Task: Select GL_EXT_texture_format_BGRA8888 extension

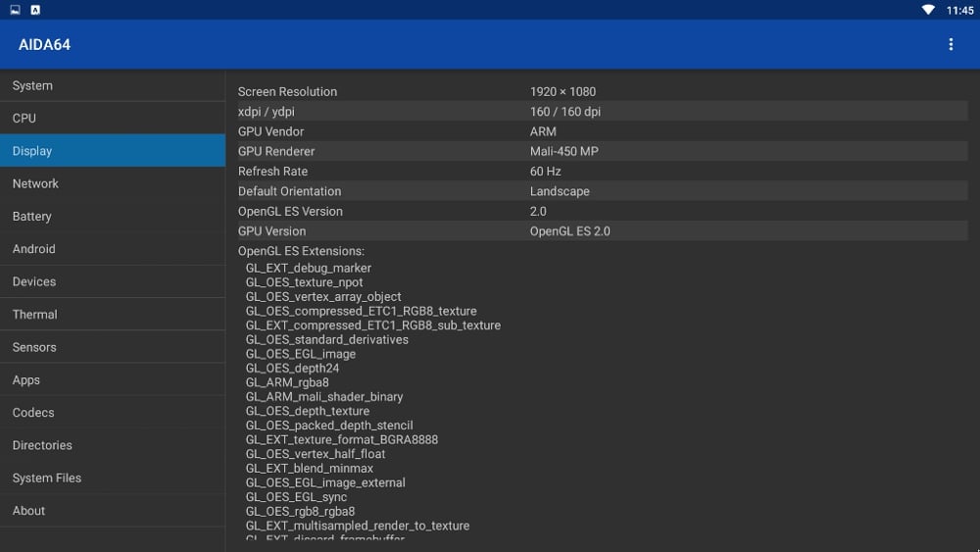Action: [x=341, y=440]
